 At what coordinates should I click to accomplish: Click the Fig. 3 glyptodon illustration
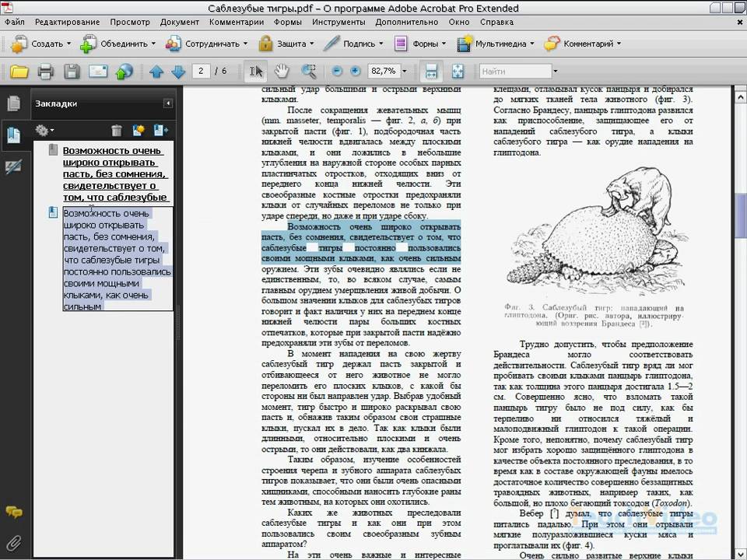tap(598, 231)
